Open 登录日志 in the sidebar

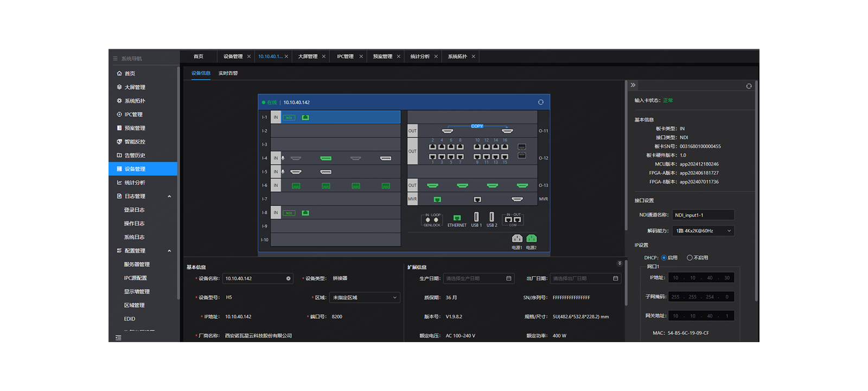tap(134, 210)
